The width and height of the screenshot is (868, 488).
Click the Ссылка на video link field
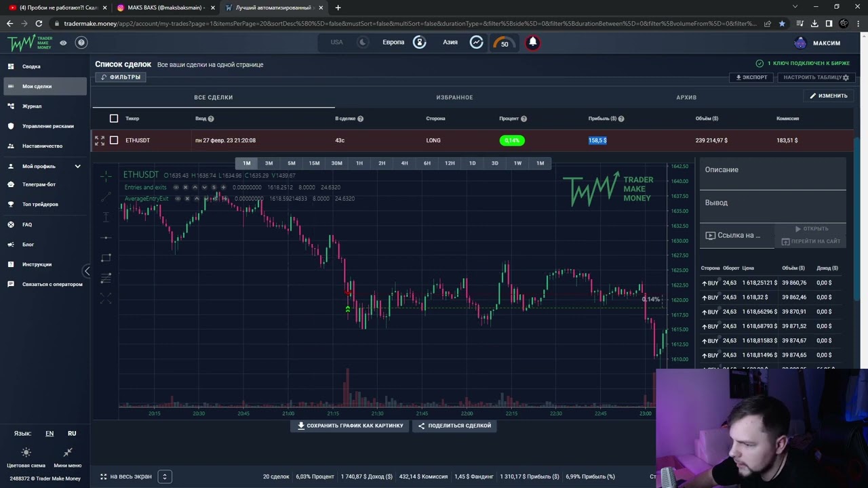pos(737,236)
